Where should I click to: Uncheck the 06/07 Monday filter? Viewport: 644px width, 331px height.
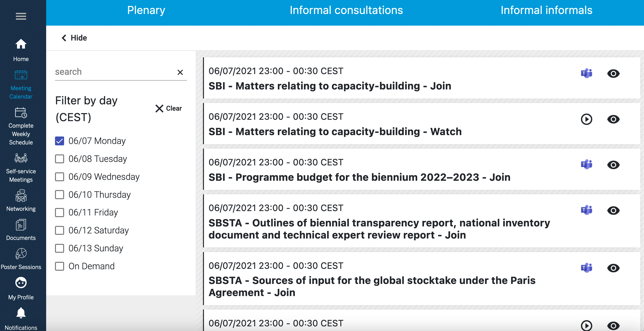pyautogui.click(x=59, y=141)
